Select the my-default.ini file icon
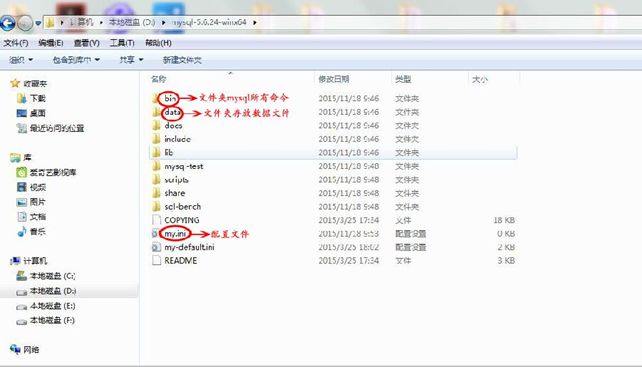This screenshot has width=642, height=367. tap(156, 247)
